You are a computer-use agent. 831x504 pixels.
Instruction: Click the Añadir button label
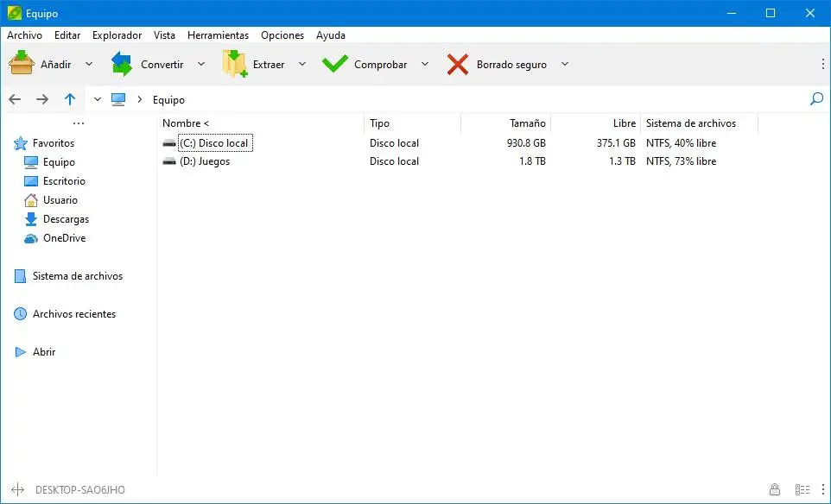(x=55, y=65)
